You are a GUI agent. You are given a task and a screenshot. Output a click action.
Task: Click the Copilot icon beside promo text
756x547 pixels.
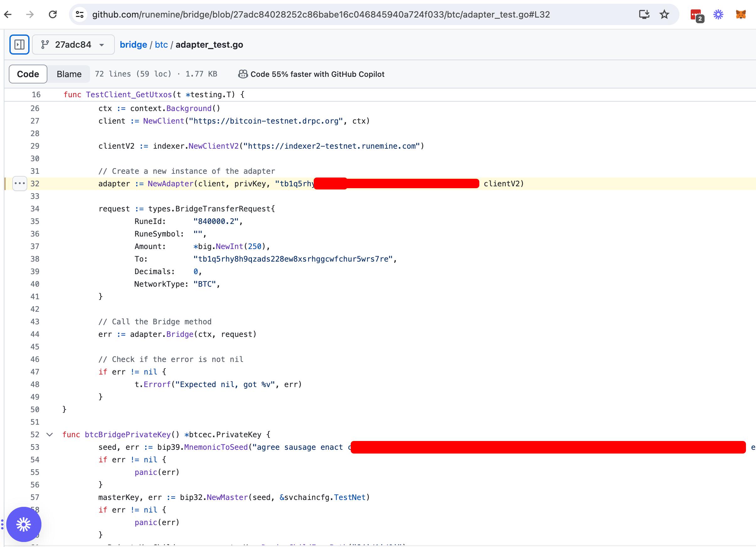(243, 74)
